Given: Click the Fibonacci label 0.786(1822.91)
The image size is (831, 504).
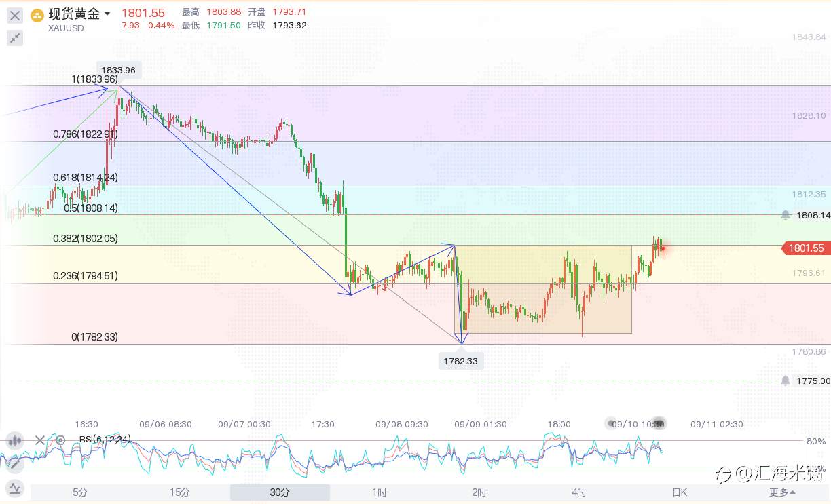Looking at the screenshot, I should coord(86,134).
